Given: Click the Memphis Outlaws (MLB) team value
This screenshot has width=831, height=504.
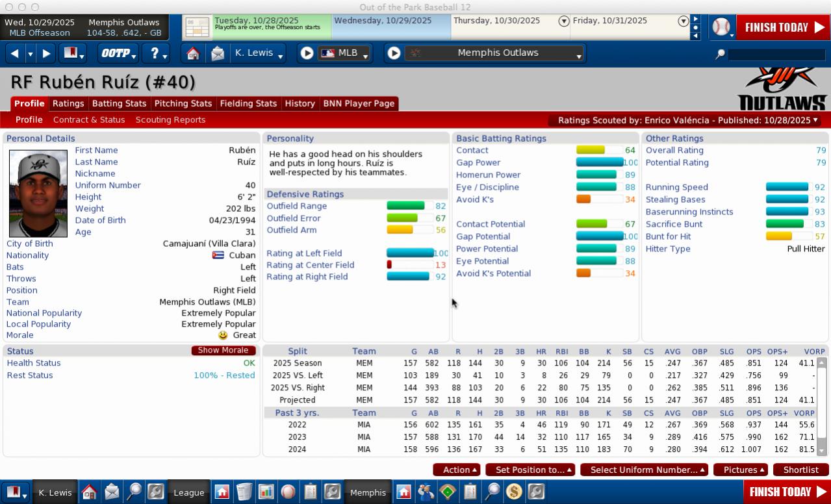Looking at the screenshot, I should [x=208, y=302].
